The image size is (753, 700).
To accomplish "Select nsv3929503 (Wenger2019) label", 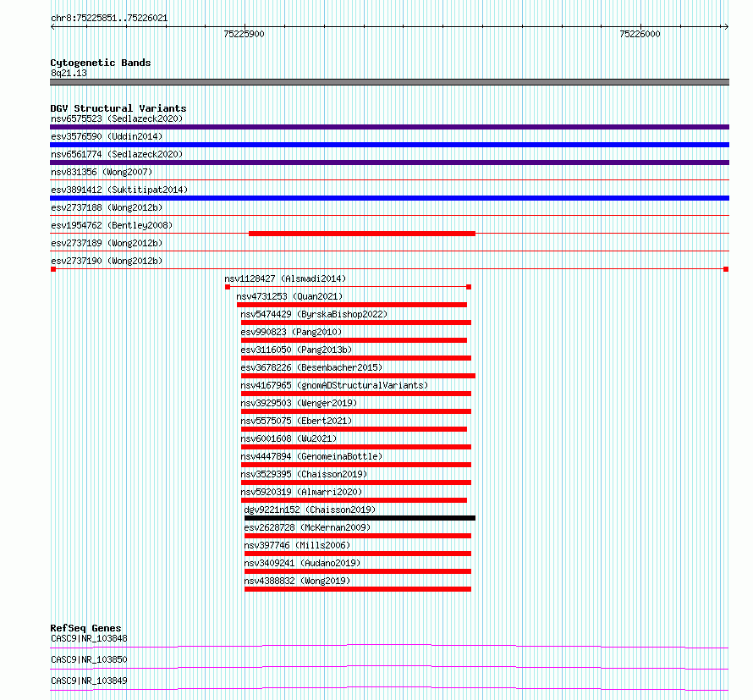I will pos(299,403).
